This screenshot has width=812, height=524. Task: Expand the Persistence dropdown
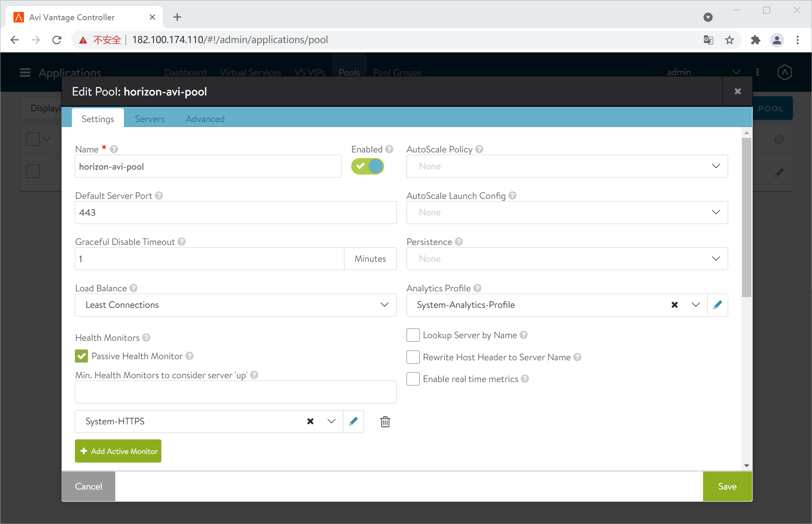(x=567, y=259)
